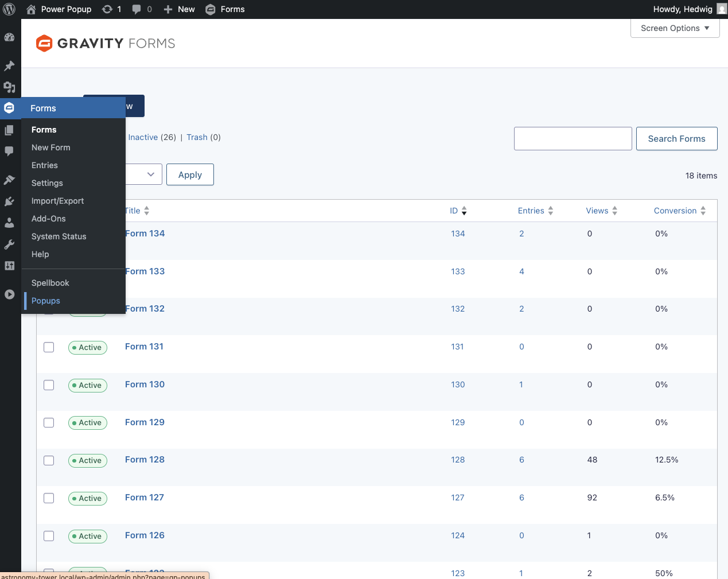Open the bulk actions dropdown
Image resolution: width=728 pixels, height=579 pixels.
145,174
